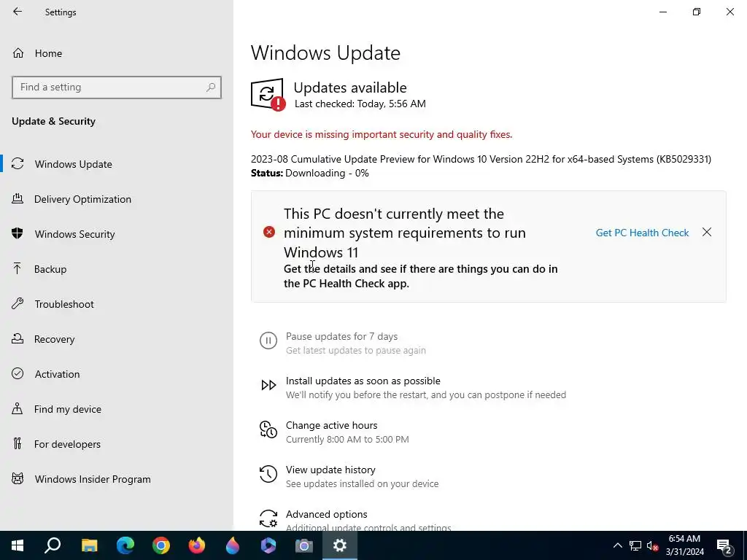Launch Microsoft Edge from the taskbar
Viewport: 747px width, 560px height.
coord(125,545)
